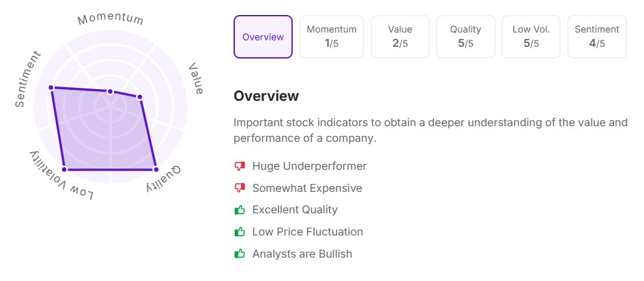Viewport: 644px width, 281px height.
Task: Show the Quality 5/5 tab
Action: pos(466,37)
